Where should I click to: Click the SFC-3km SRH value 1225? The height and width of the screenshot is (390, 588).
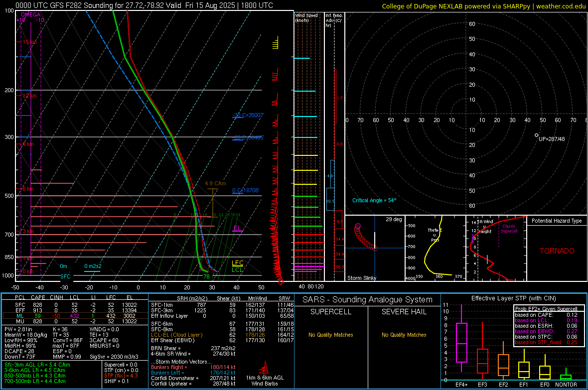tap(200, 310)
